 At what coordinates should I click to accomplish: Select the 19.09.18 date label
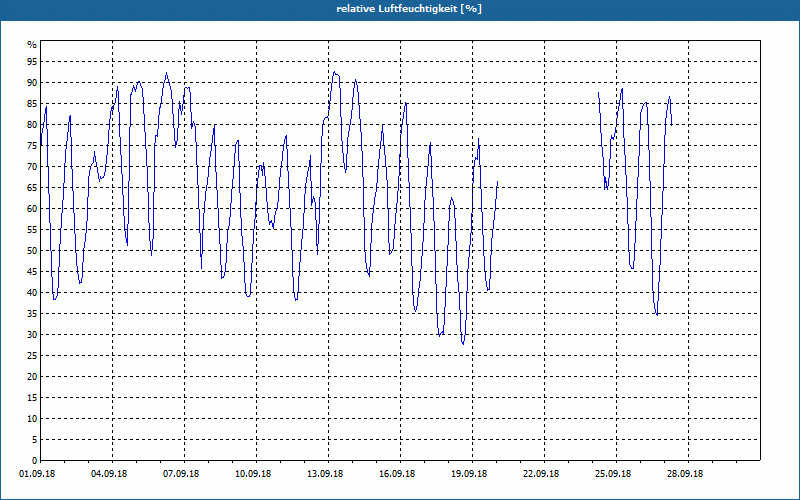[x=469, y=474]
